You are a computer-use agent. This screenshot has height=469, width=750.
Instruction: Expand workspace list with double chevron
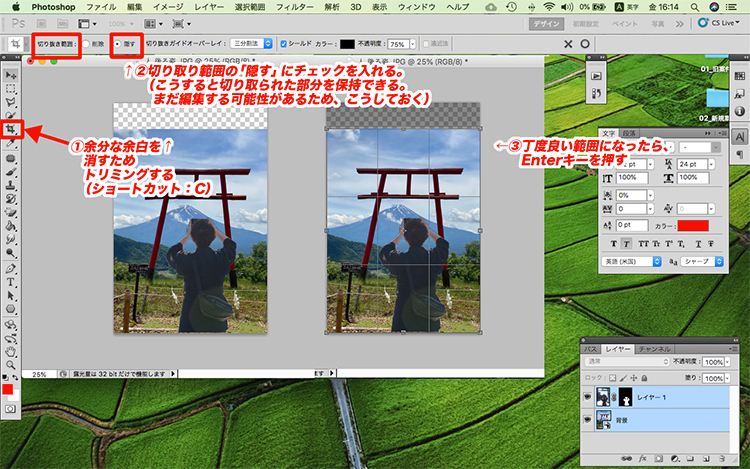(x=680, y=23)
